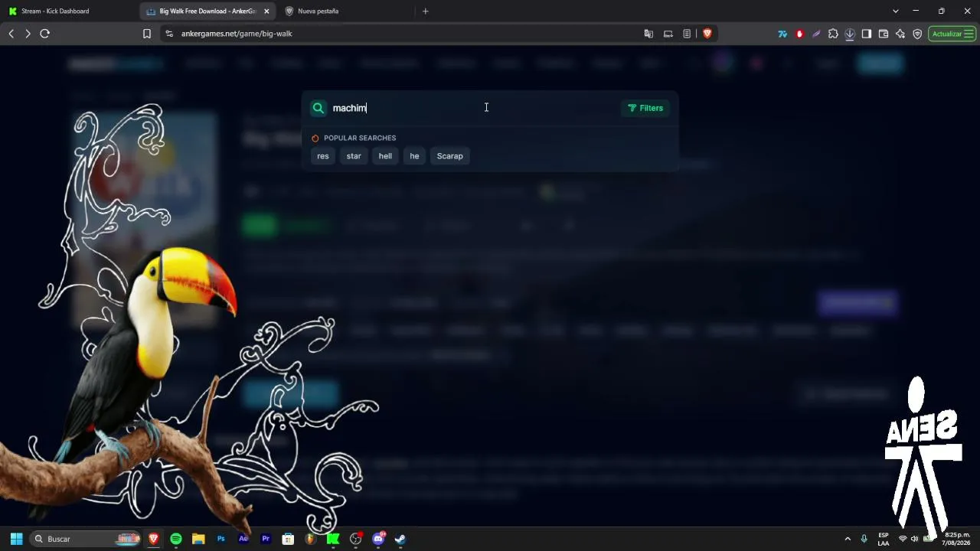Open the Wi-Fi network tray icon
The height and width of the screenshot is (551, 980).
pyautogui.click(x=903, y=539)
